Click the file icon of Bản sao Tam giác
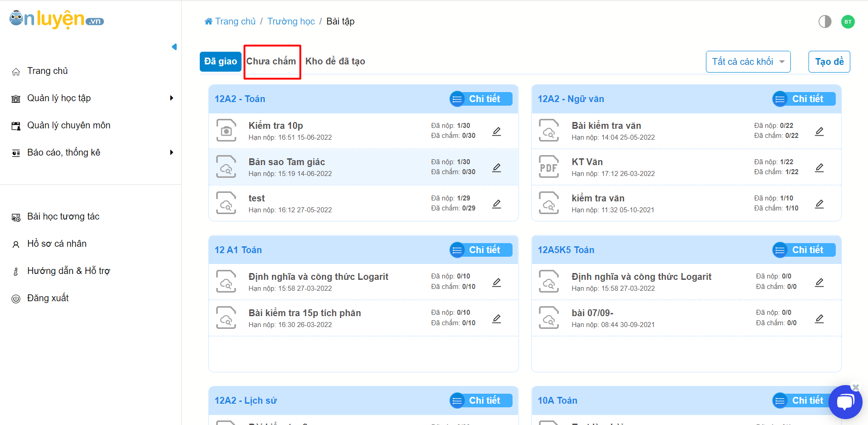 226,167
